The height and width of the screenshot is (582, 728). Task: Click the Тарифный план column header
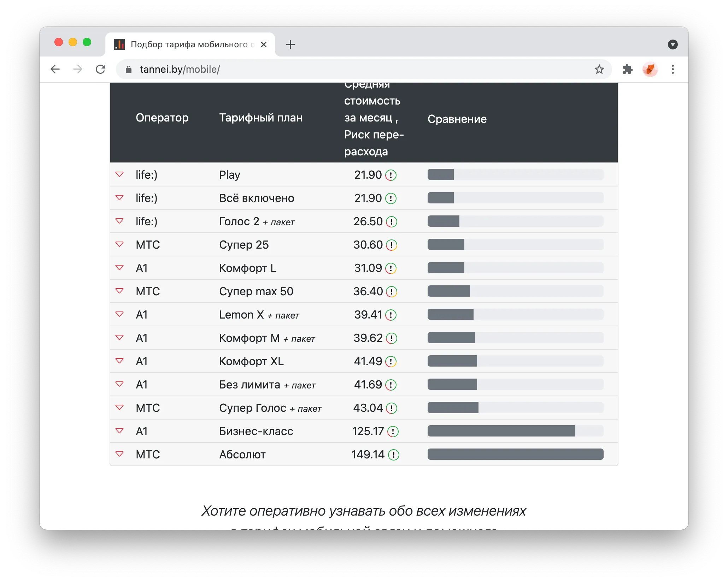tap(261, 118)
